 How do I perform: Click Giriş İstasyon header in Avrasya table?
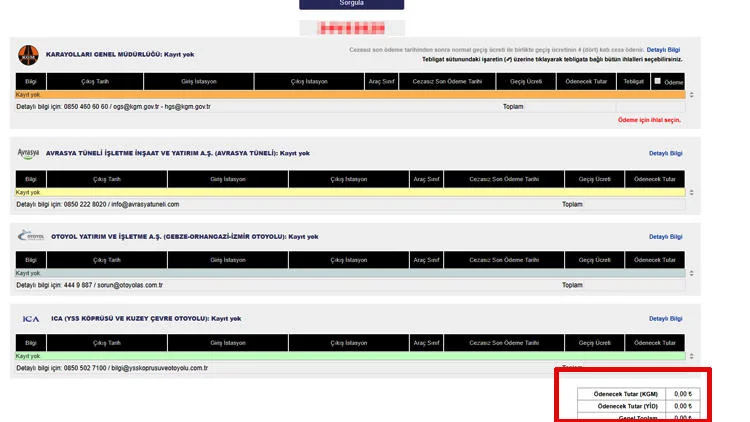(228, 179)
